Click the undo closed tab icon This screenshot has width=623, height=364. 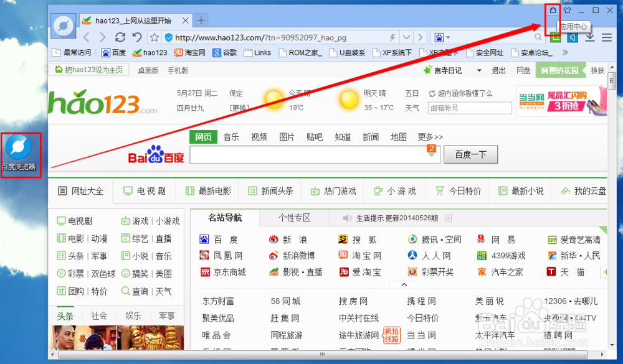[137, 37]
